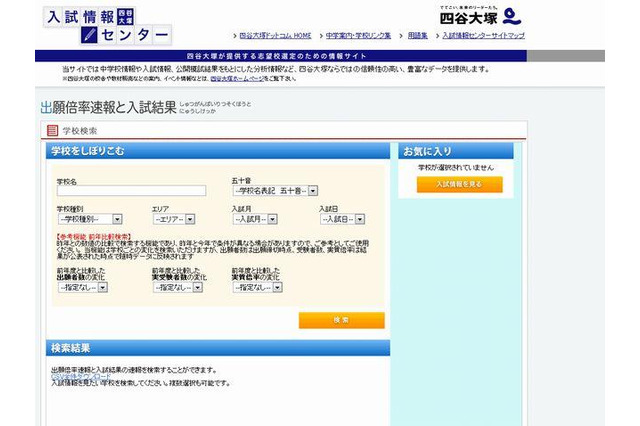The width and height of the screenshot is (640, 426).
Task: Click the 検索結果 section header
Action: pyautogui.click(x=218, y=348)
